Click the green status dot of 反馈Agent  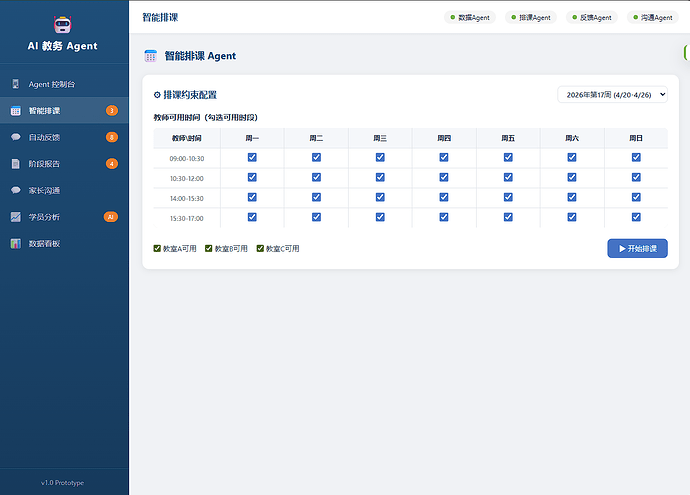click(574, 17)
